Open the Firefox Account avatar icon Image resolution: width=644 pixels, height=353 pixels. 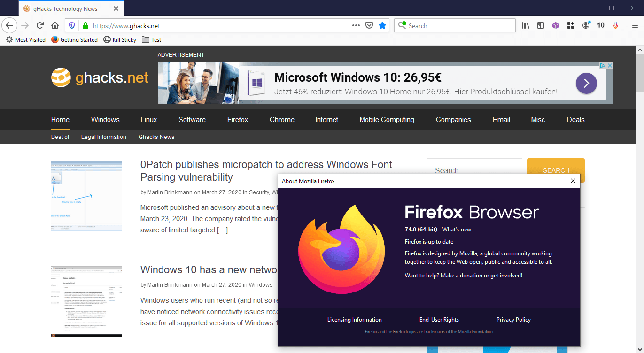point(586,25)
